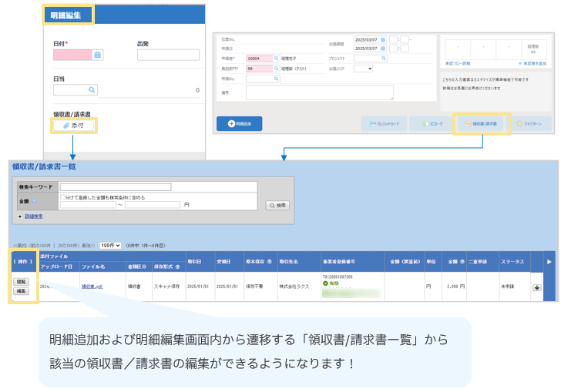Check 分けて登録した金額も検索条件に含める checkbox
This screenshot has width=561, height=392.
(63, 197)
